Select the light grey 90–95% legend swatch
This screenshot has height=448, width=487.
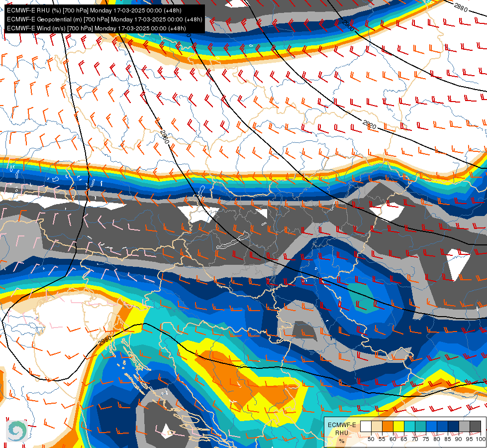pos(464,427)
